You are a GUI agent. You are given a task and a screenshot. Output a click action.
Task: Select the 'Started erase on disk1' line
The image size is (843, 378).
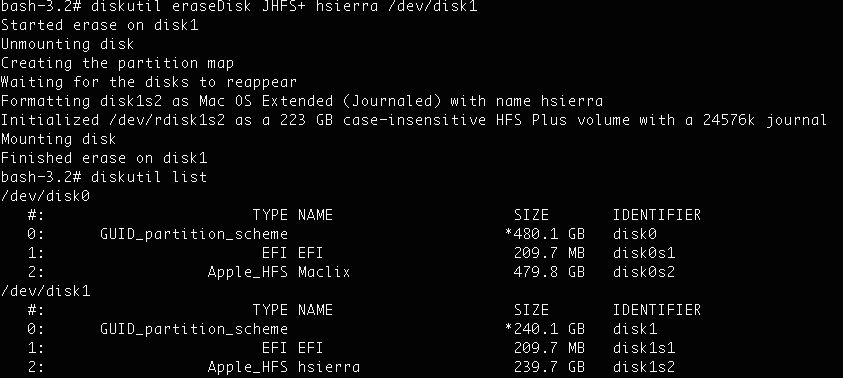pos(99,25)
